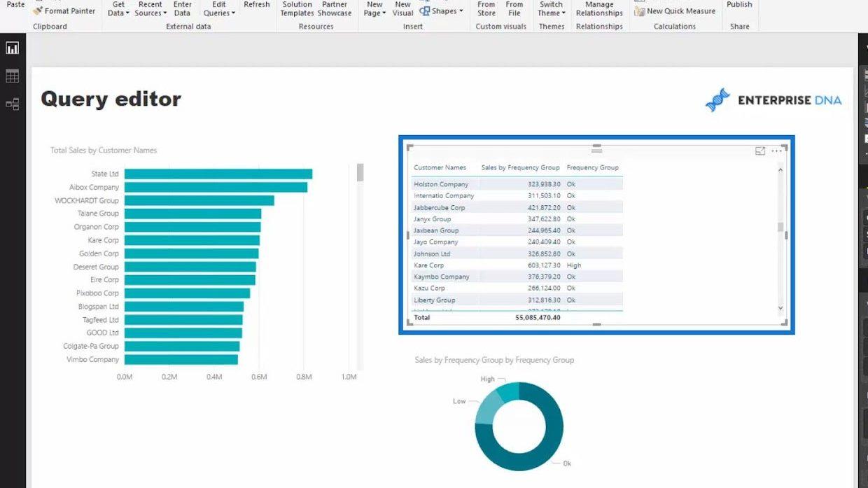The width and height of the screenshot is (868, 488).
Task: Click the Kare Corp bar in chart
Action: coord(192,240)
